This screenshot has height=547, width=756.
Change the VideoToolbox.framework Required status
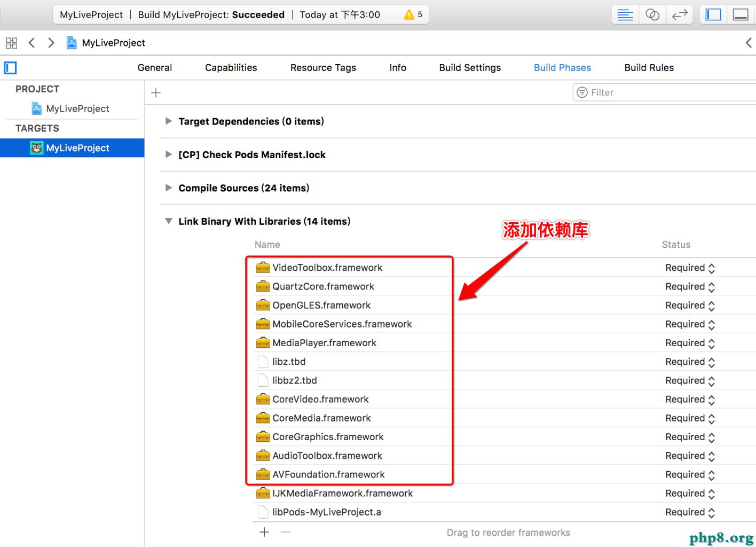point(690,268)
